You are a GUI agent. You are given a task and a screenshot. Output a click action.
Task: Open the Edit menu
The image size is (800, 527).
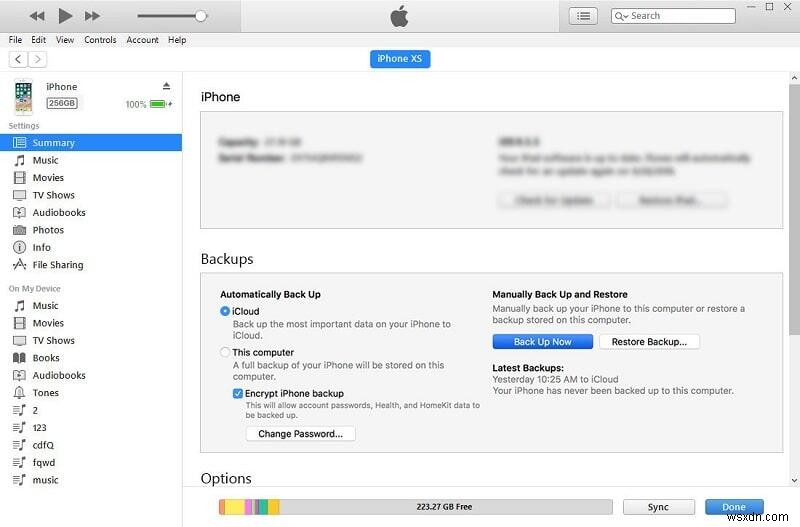pos(38,40)
